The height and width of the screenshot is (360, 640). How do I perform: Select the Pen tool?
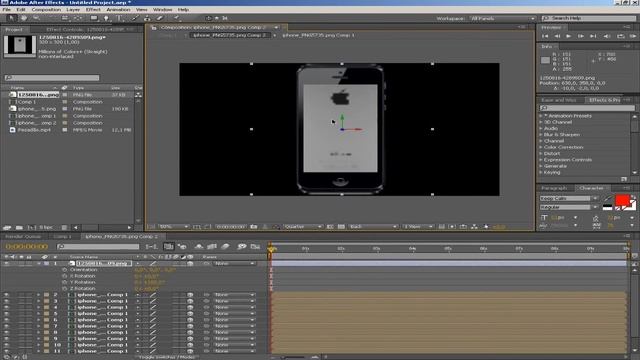(107, 18)
